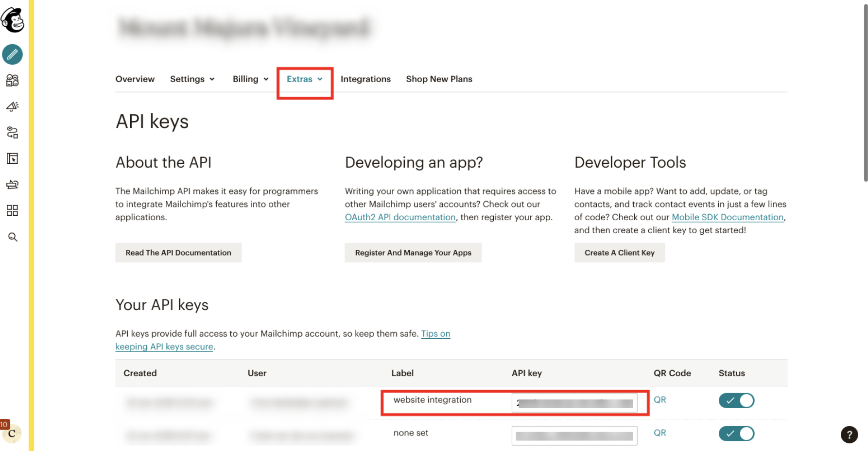This screenshot has width=868, height=451.
Task: Click the 'Your API keys' heading
Action: pos(162,305)
